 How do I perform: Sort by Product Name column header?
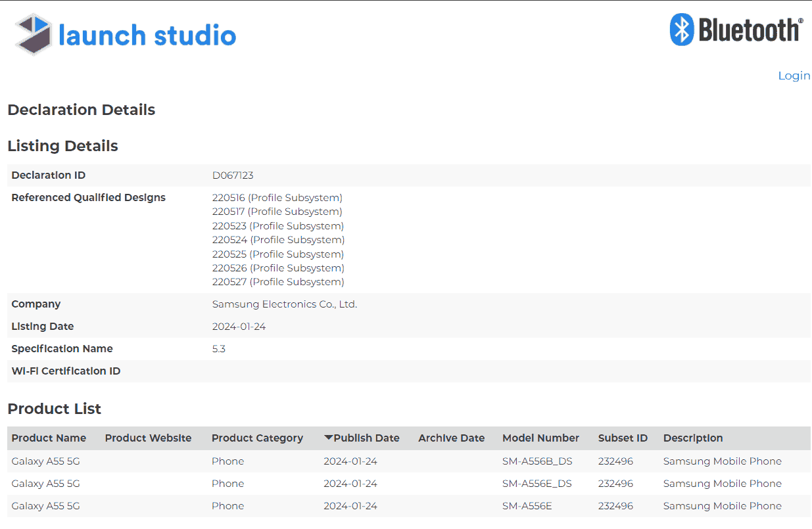point(49,438)
